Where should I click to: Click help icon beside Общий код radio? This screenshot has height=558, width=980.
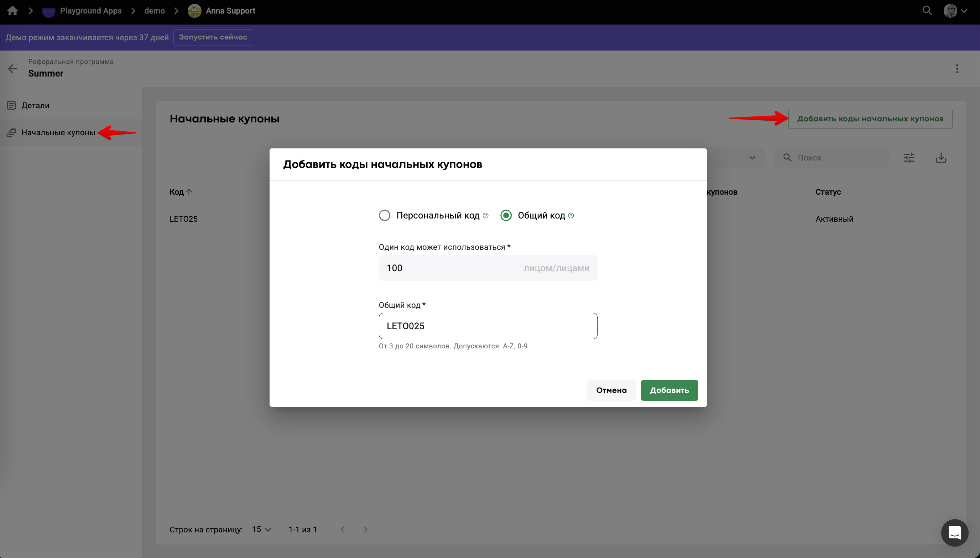pos(571,215)
